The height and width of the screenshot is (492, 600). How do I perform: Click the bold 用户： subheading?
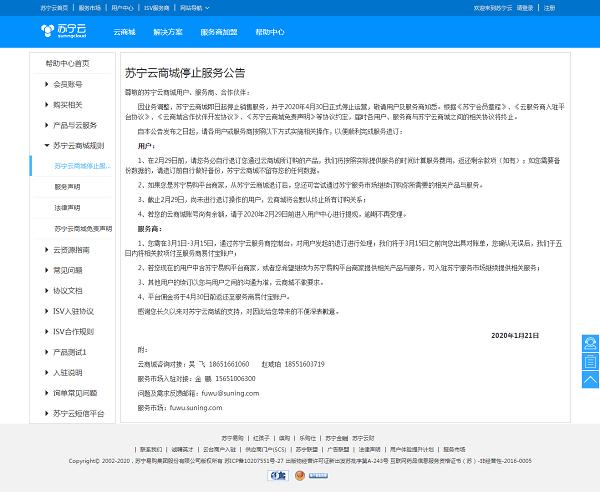tap(146, 146)
